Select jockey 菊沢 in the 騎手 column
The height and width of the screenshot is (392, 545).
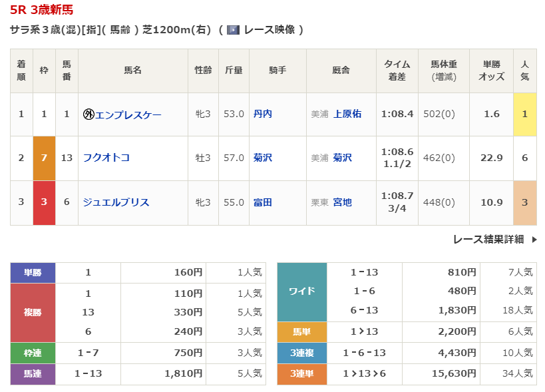click(262, 158)
